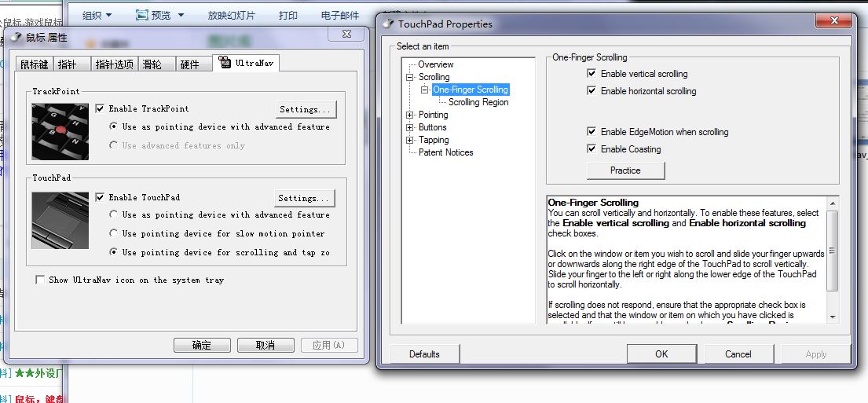Image resolution: width=868 pixels, height=403 pixels.
Task: Open the 组织 dropdown menu
Action: (97, 15)
